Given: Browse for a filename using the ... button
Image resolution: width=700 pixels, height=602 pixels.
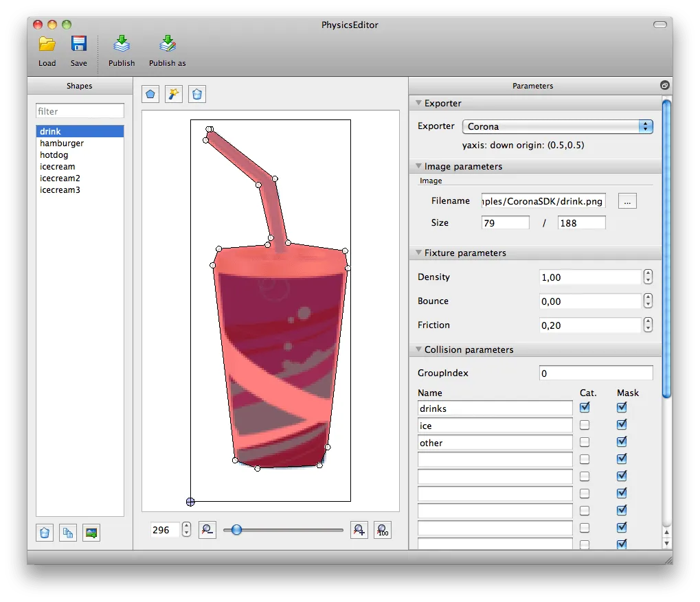Looking at the screenshot, I should pyautogui.click(x=626, y=200).
